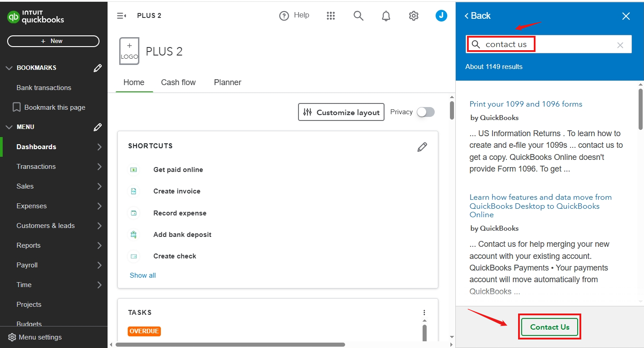Click the Add bank deposit icon

[x=134, y=235]
